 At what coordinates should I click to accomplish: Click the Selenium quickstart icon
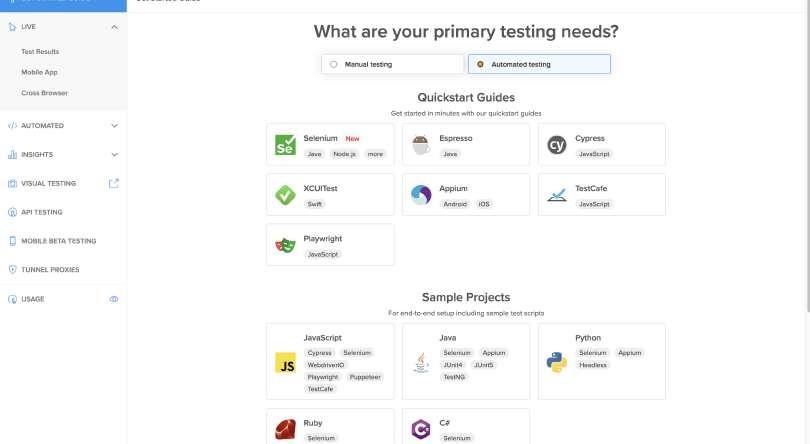coord(284,146)
